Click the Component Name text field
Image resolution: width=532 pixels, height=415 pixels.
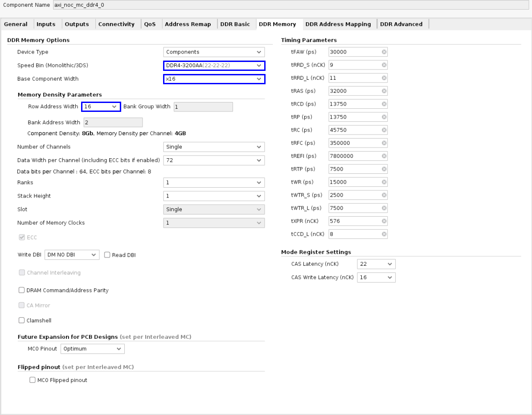click(x=290, y=5)
